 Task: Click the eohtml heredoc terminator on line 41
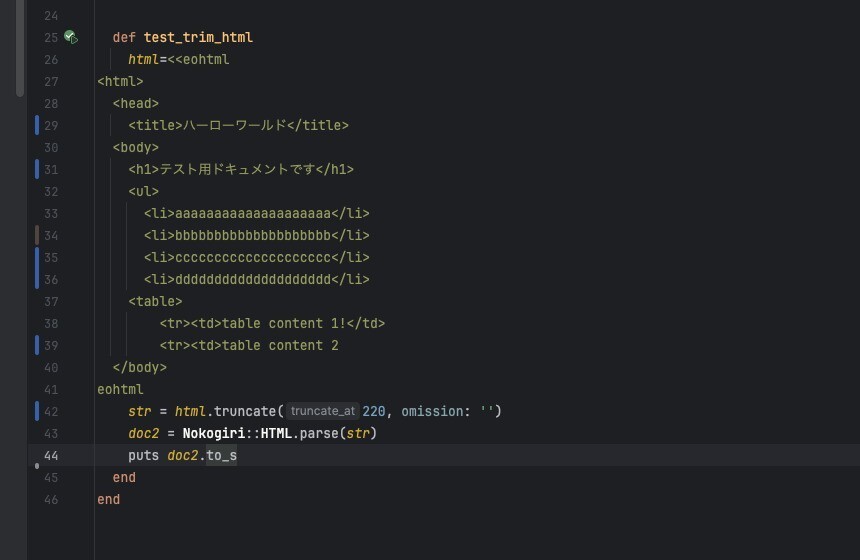pos(120,389)
